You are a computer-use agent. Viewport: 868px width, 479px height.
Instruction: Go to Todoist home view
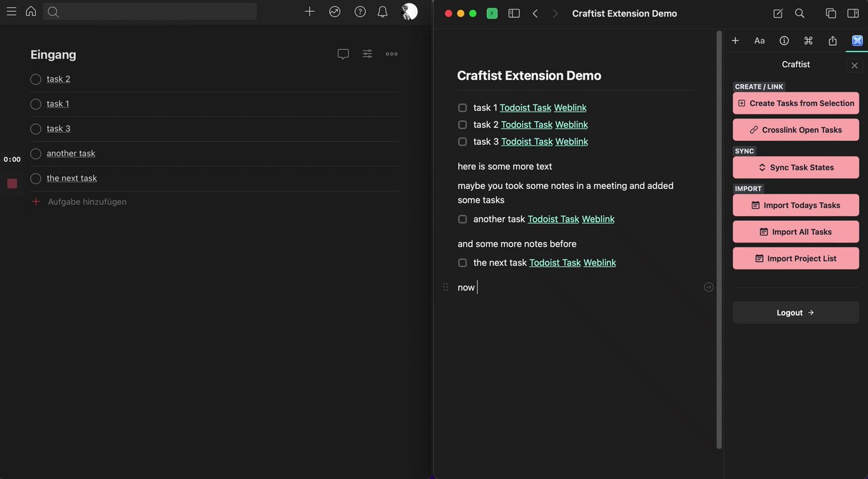tap(31, 11)
